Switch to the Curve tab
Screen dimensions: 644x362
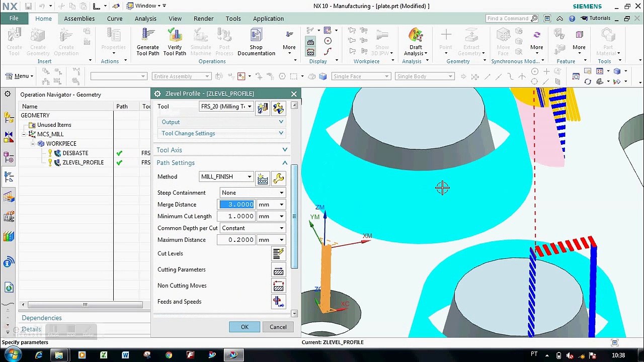pos(115,19)
